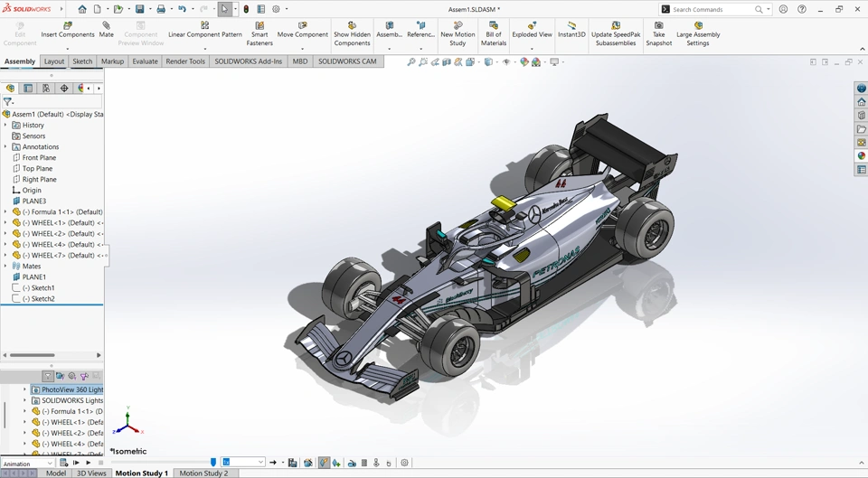The image size is (868, 478).
Task: Open the SOLIDWORKS Add-Ins tab
Action: tap(248, 61)
